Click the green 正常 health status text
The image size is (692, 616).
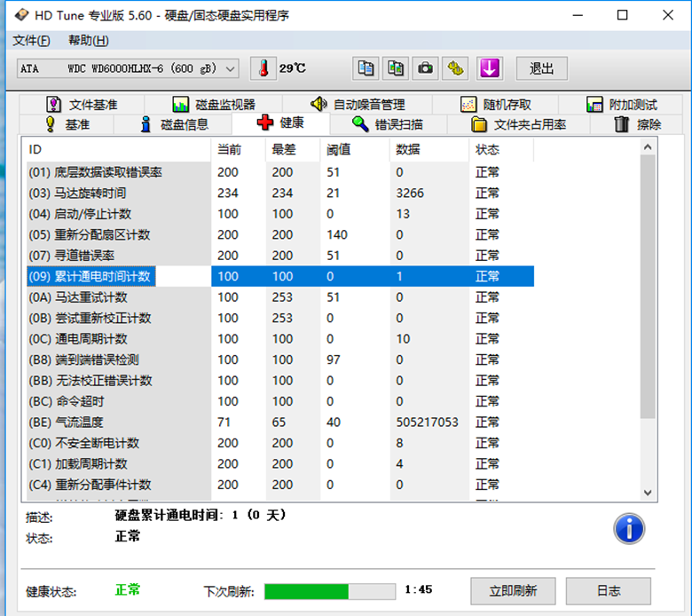[x=127, y=589]
